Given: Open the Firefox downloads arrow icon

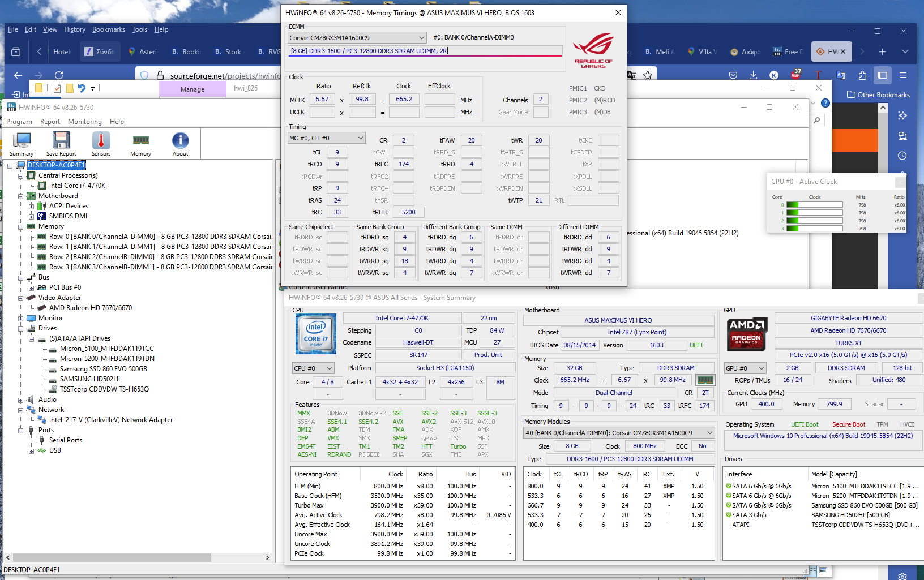Looking at the screenshot, I should point(753,75).
